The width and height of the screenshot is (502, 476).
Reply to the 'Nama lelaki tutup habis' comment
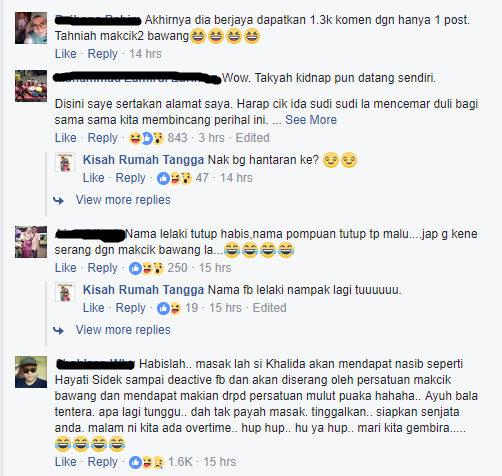[103, 268]
